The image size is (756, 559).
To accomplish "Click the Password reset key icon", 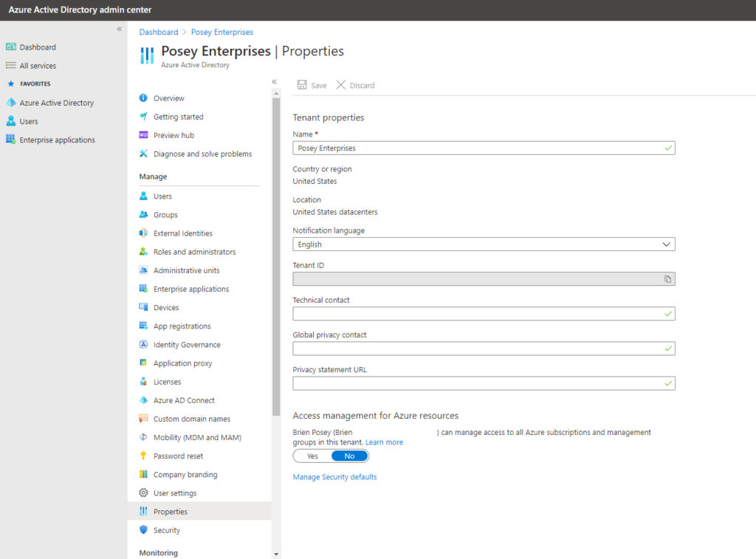I will click(143, 456).
